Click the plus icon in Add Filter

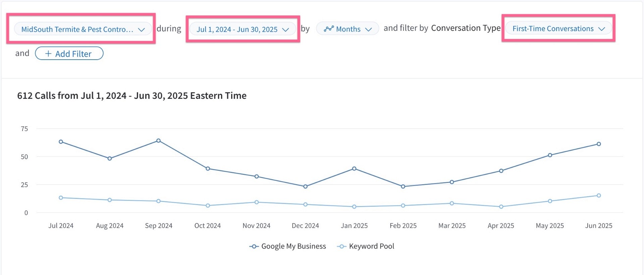click(48, 54)
